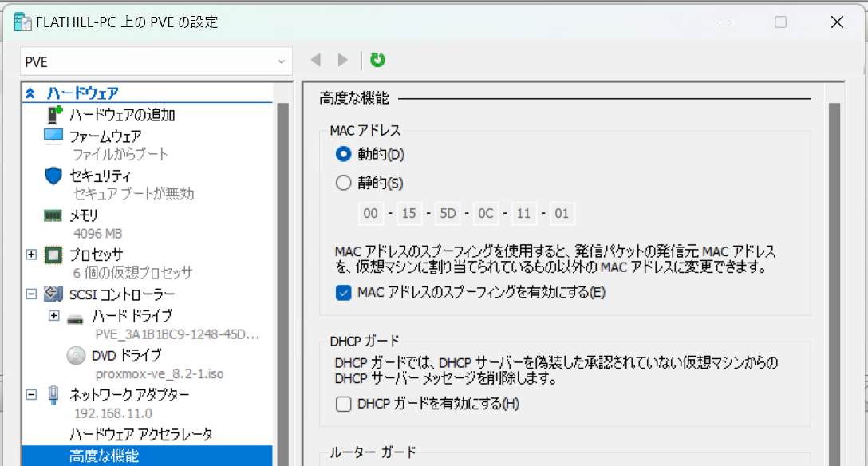Expand the プロセッサ tree node

pyautogui.click(x=30, y=255)
